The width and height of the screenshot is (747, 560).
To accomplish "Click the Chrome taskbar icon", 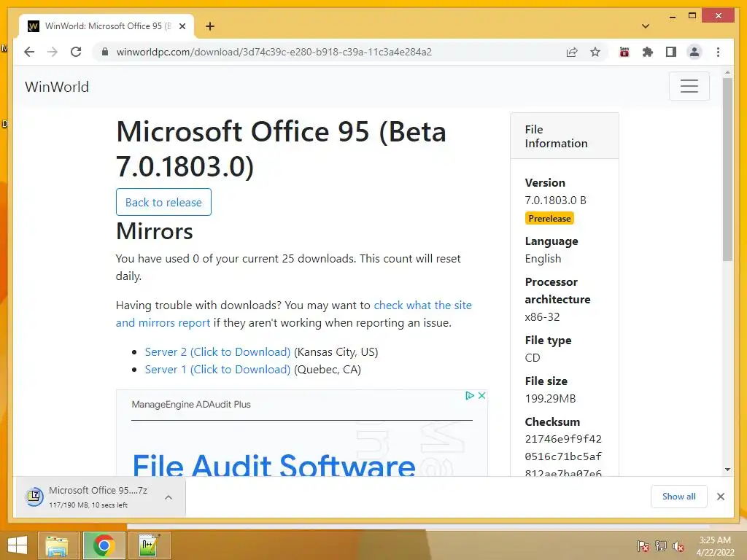I will coord(104,545).
